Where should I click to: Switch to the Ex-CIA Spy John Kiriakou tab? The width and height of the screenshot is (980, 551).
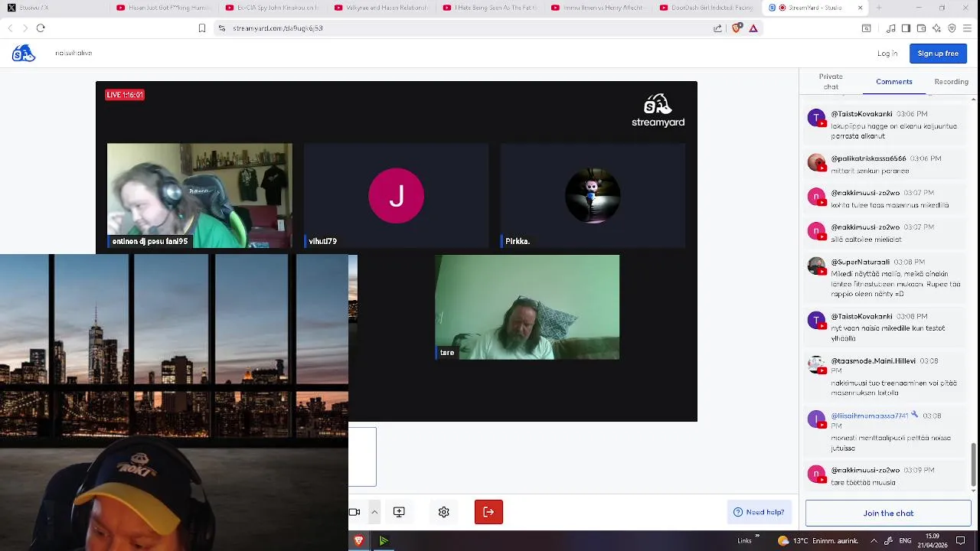click(273, 8)
